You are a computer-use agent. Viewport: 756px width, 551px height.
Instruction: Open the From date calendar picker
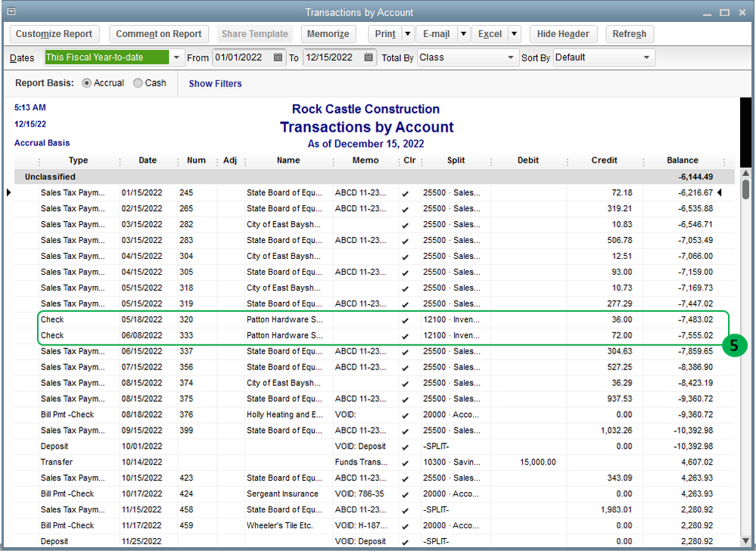click(278, 58)
